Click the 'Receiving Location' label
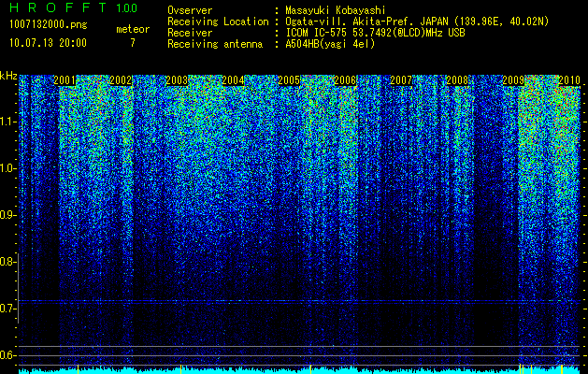This screenshot has width=588, height=374. (218, 22)
